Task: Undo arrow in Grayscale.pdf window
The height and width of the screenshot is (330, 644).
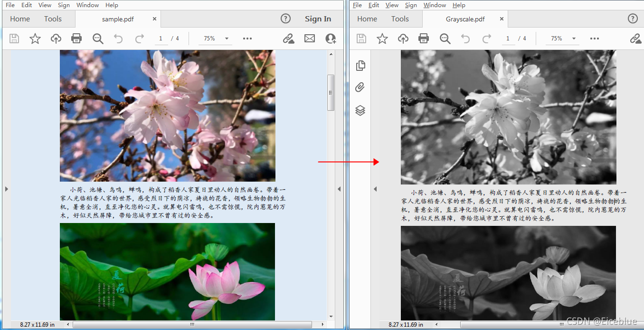Action: [465, 39]
